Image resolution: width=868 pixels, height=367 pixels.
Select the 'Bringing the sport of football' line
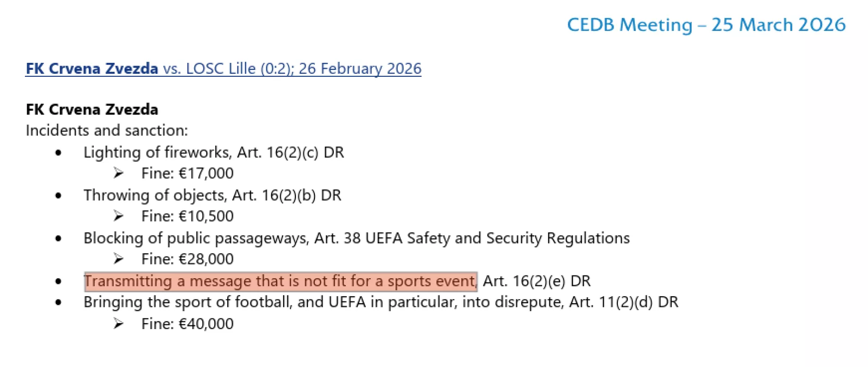point(380,302)
